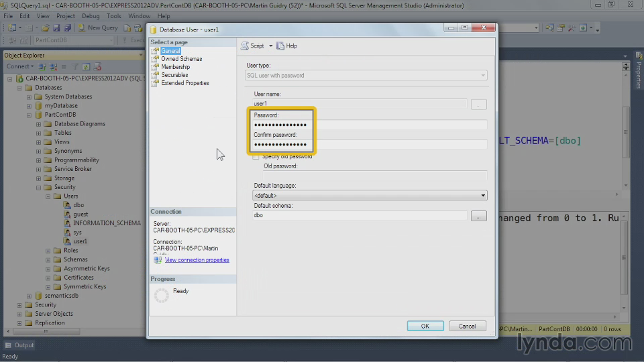Click View connection properties link
Screen dimensions: 644x362
click(x=197, y=260)
